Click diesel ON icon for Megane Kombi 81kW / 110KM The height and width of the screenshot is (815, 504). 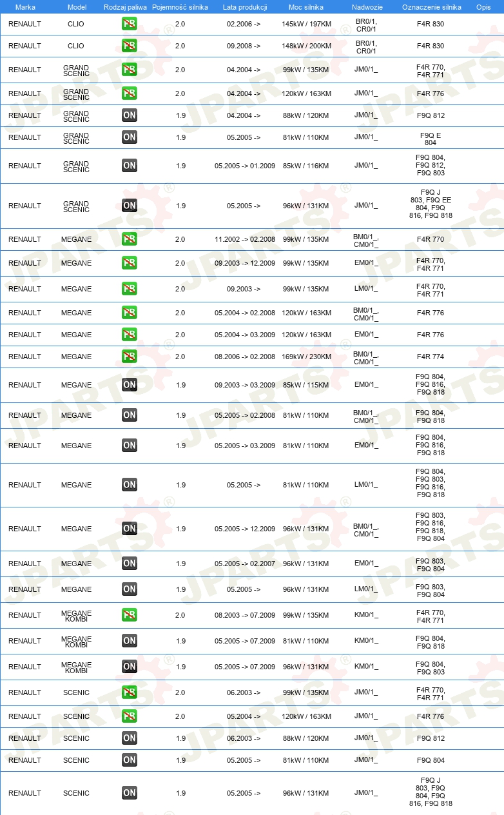tap(129, 641)
